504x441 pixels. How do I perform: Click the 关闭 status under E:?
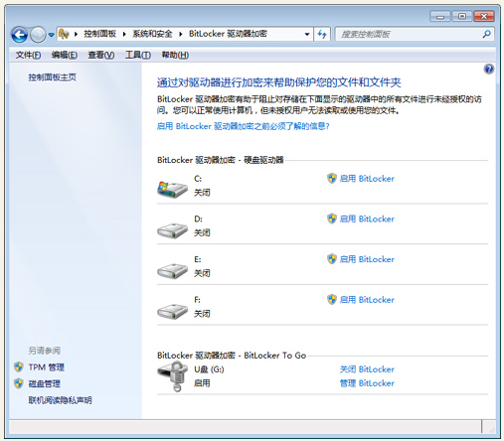pyautogui.click(x=202, y=273)
